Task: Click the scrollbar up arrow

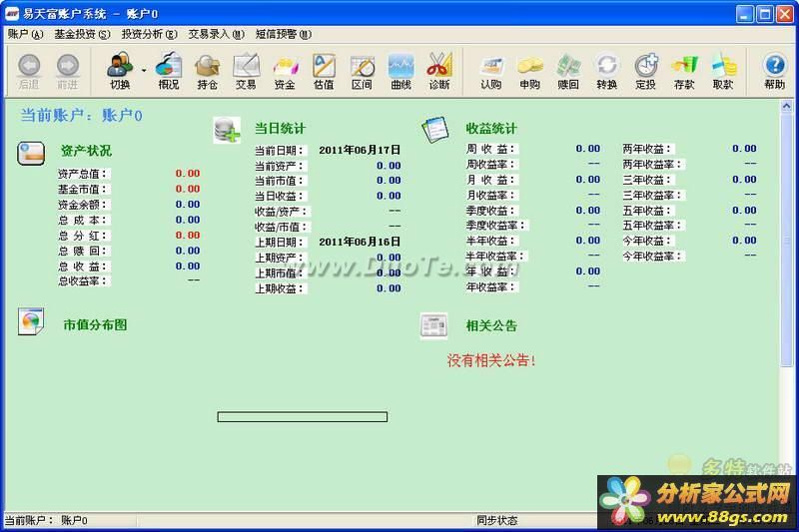Action: (786, 106)
